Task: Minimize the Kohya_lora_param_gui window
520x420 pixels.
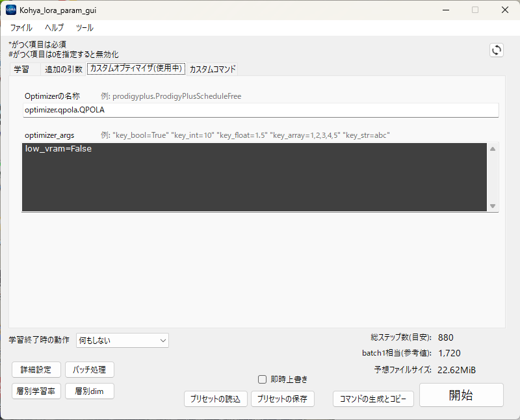Action: click(446, 10)
